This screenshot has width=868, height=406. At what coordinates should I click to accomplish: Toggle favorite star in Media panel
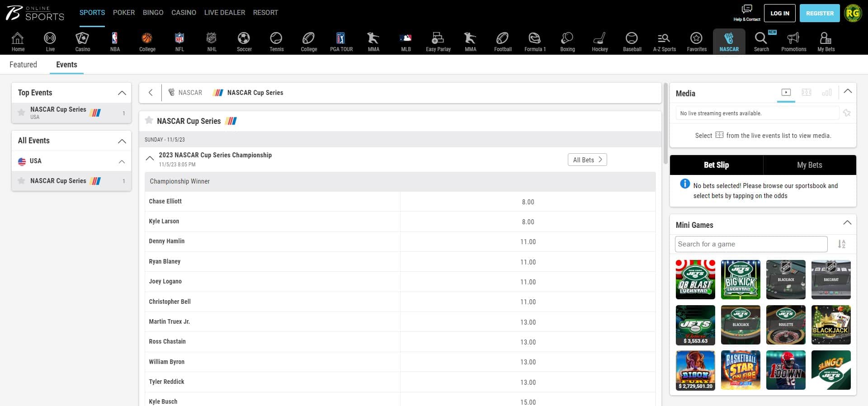[847, 113]
